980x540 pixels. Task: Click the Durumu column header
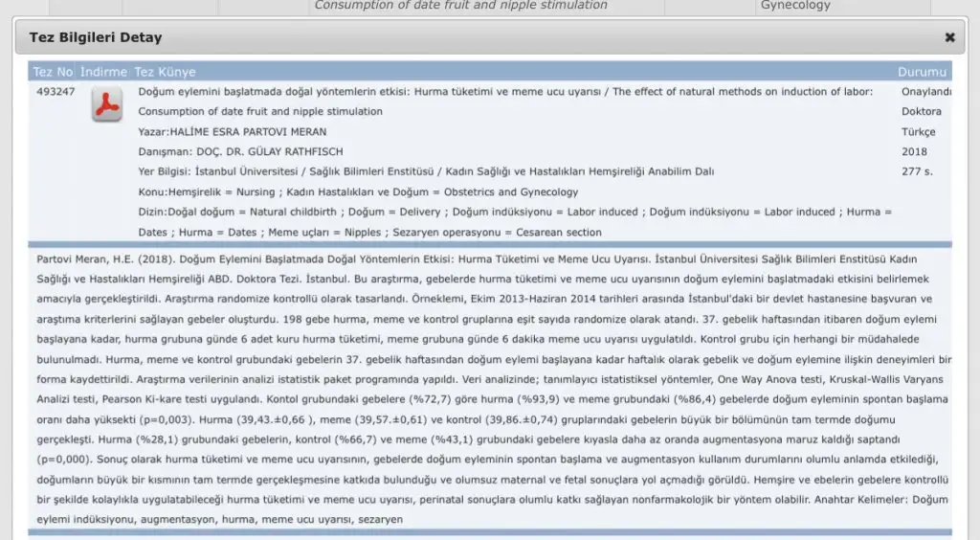pyautogui.click(x=922, y=72)
